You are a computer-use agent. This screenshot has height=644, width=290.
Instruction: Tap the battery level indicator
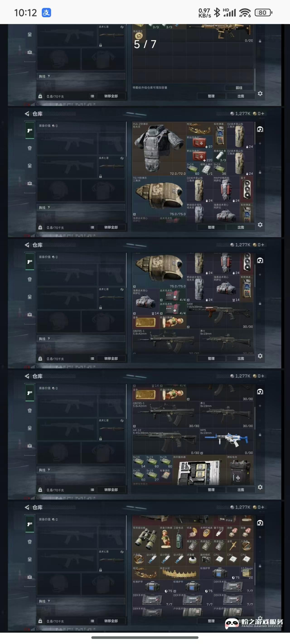[263, 12]
